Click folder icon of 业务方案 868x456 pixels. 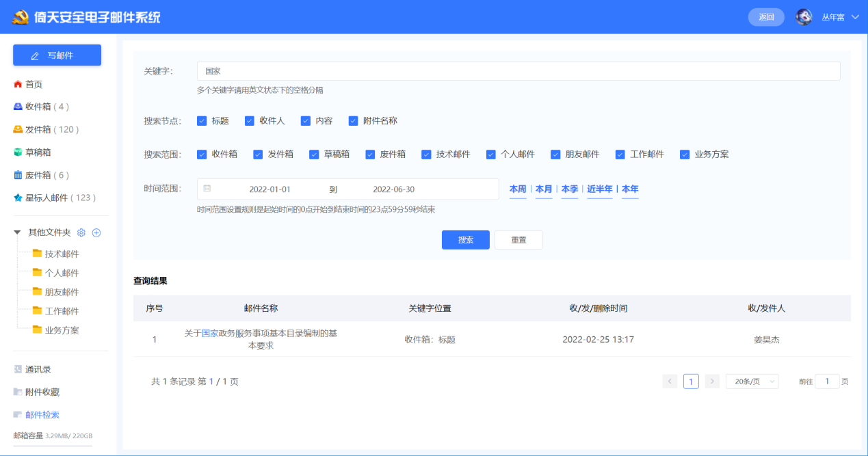38,330
